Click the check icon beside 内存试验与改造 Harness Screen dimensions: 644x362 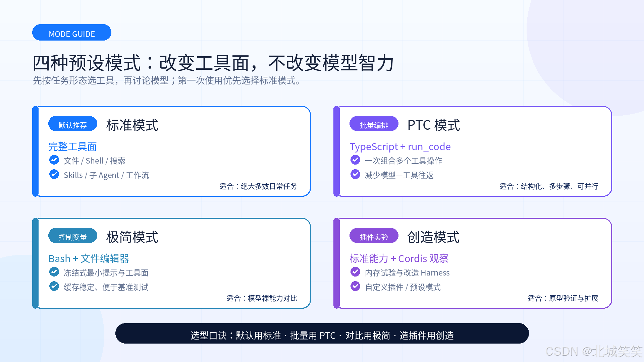pyautogui.click(x=355, y=272)
